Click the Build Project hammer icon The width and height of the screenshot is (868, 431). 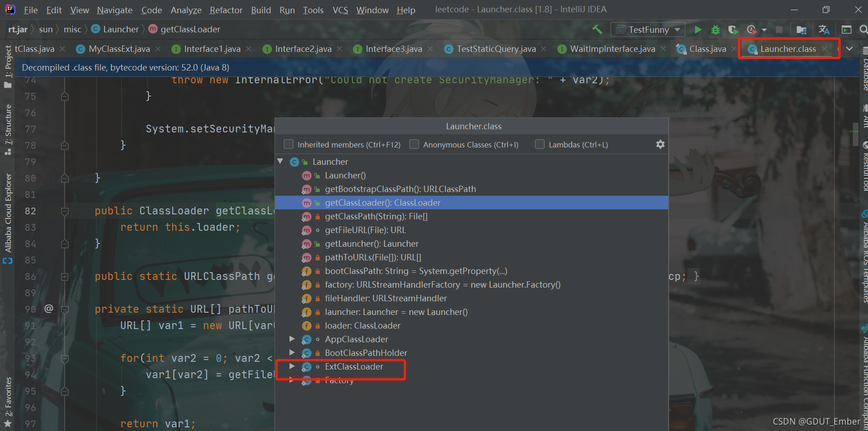597,30
